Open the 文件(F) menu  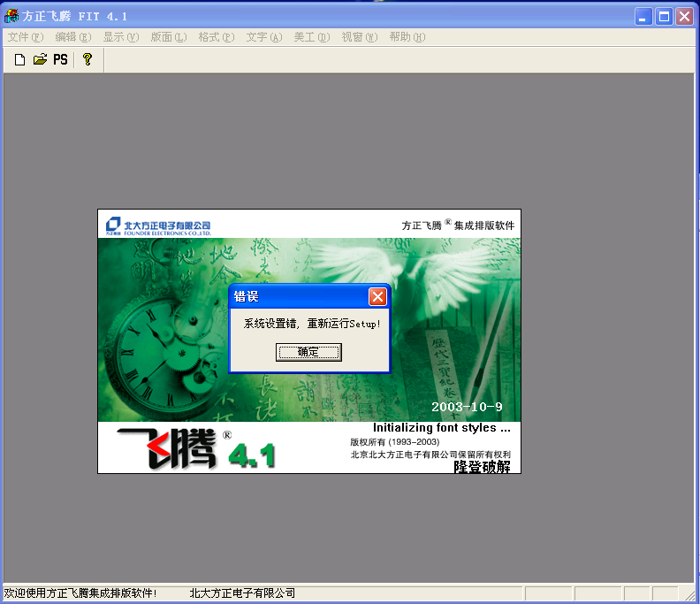tap(26, 37)
